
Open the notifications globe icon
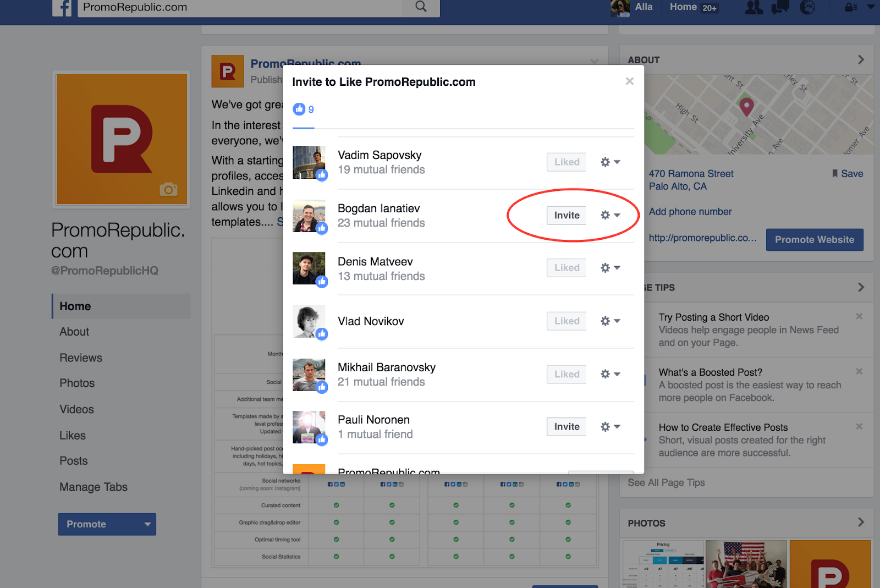807,7
